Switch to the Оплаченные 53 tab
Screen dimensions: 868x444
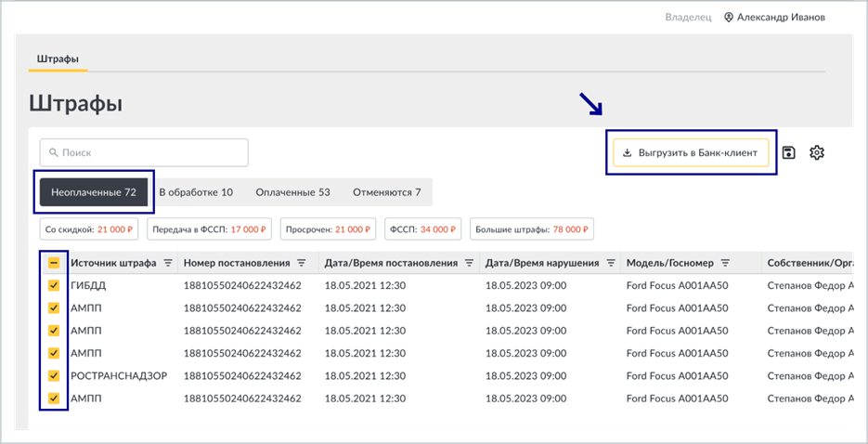(292, 192)
